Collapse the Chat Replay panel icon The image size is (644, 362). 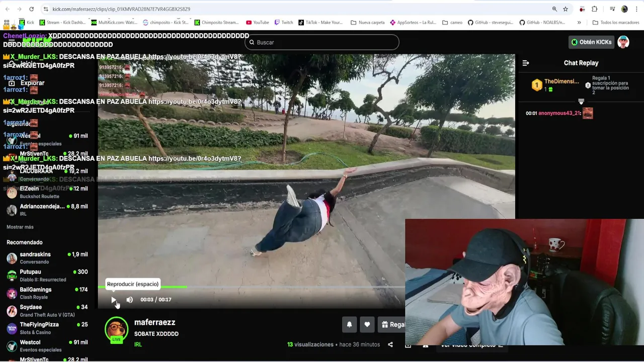point(526,63)
